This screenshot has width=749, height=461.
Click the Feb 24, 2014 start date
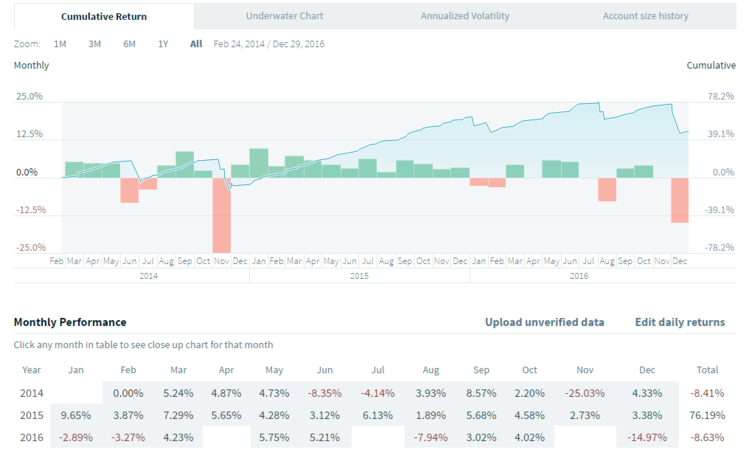(x=241, y=44)
